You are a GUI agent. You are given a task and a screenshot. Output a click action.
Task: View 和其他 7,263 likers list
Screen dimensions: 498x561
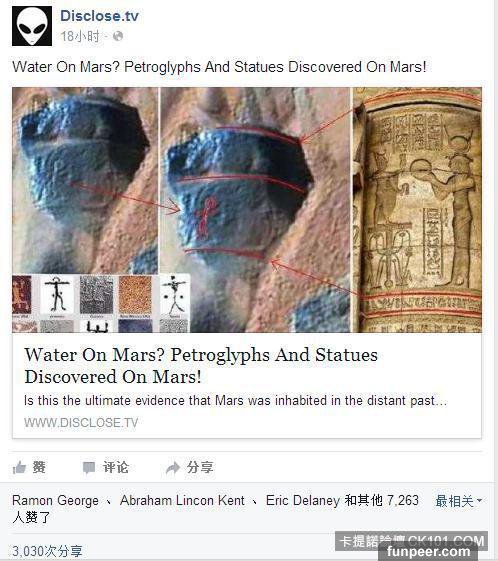click(382, 500)
